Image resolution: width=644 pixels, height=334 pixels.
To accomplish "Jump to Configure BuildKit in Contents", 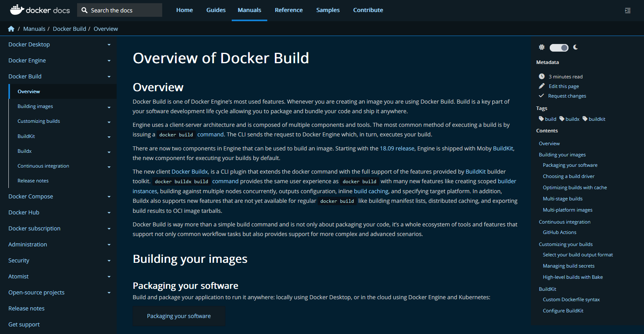I will coord(563,310).
